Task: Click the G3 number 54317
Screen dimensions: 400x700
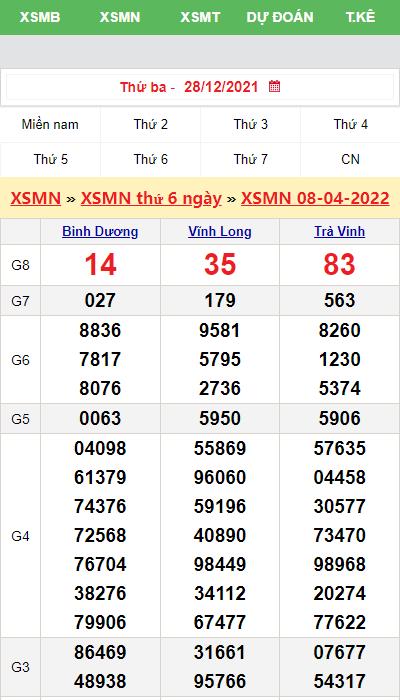Action: pos(339,681)
